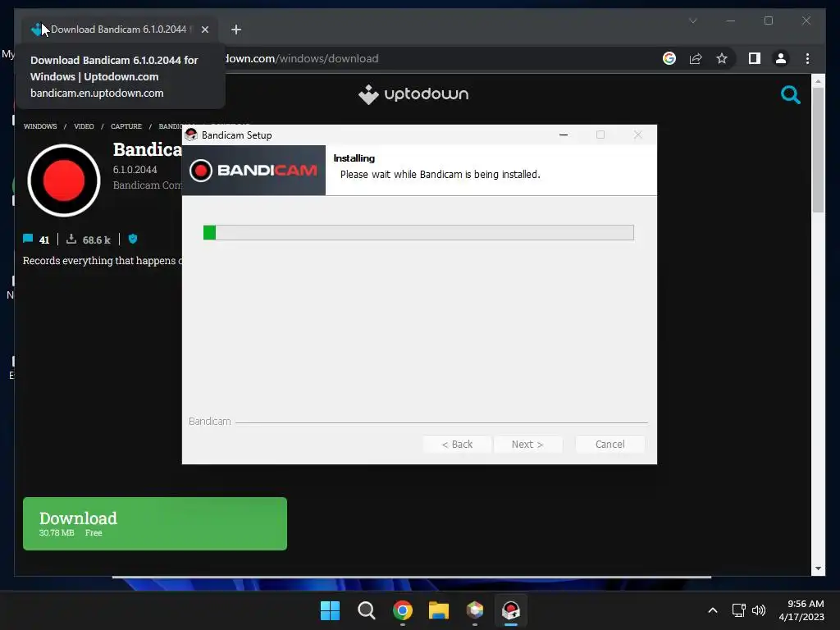Image resolution: width=840 pixels, height=630 pixels.
Task: Click the tab search chevron in Chrome's title bar
Action: pyautogui.click(x=692, y=21)
